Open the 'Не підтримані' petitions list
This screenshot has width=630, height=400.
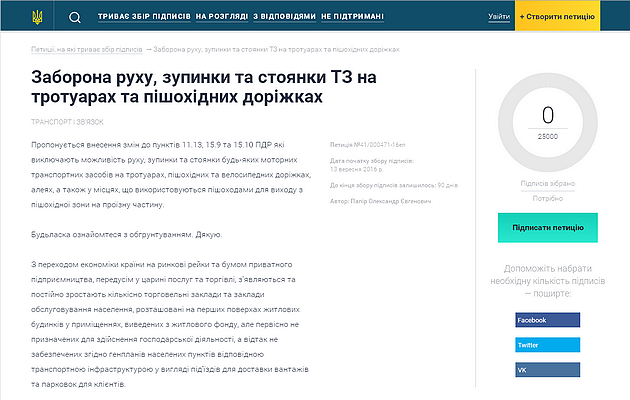[x=352, y=16]
